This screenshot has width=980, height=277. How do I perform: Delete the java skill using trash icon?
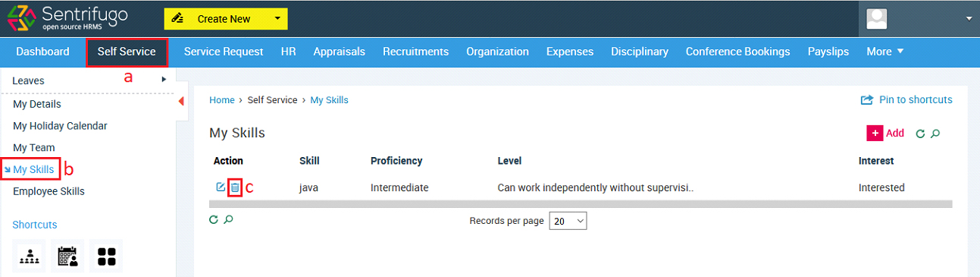click(235, 187)
